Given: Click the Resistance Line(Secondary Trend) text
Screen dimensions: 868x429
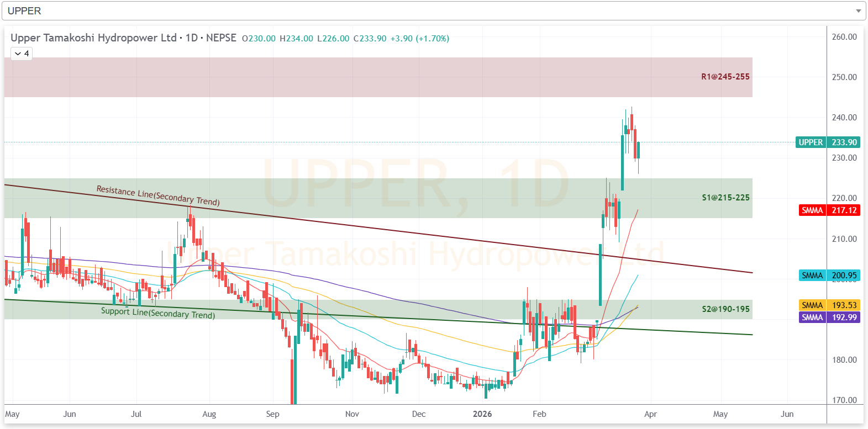Looking at the screenshot, I should (x=158, y=195).
